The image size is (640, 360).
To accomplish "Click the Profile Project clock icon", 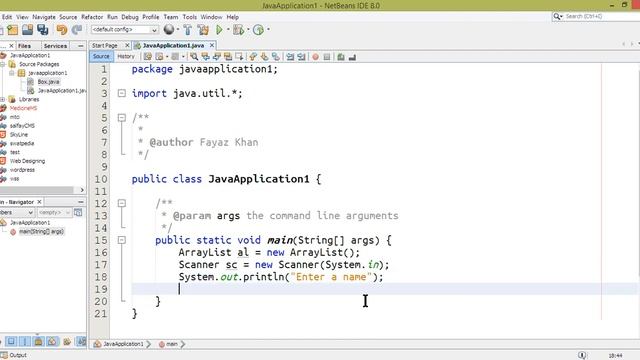I will [x=258, y=30].
